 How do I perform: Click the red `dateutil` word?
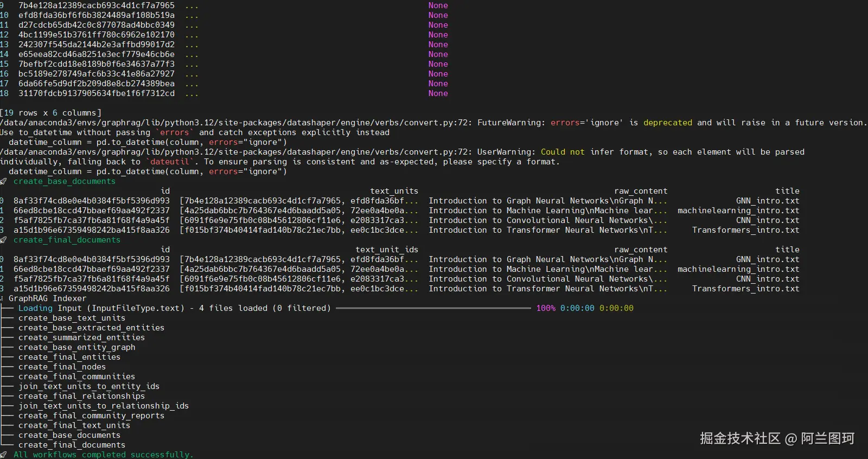click(x=170, y=162)
